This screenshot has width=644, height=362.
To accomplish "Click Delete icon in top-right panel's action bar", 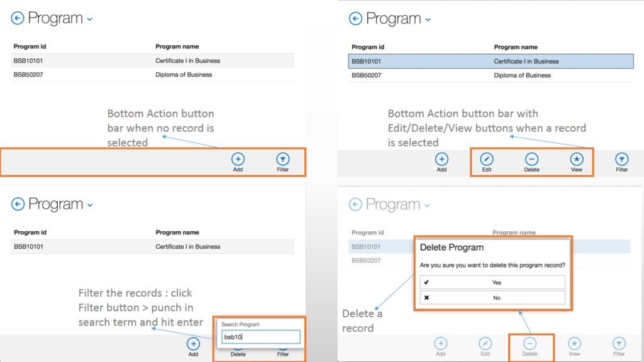I will (x=531, y=160).
